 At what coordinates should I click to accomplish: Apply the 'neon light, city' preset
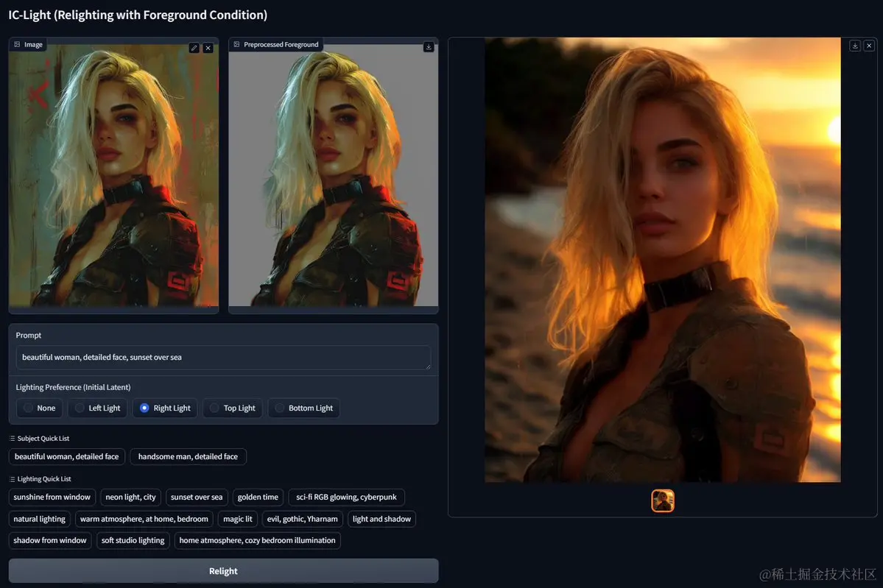130,497
